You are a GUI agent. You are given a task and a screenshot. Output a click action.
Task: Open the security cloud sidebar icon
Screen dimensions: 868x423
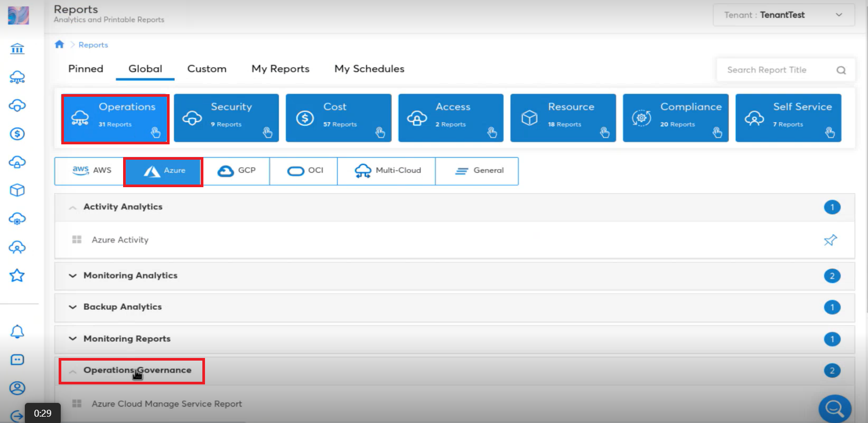click(17, 105)
